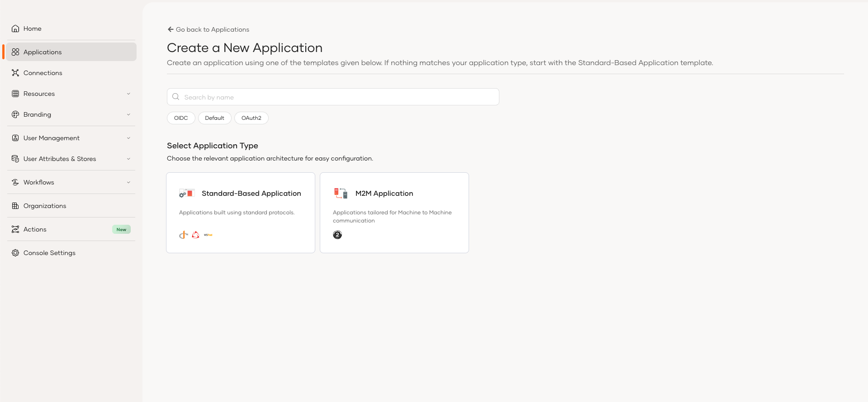Open the Applications menu item
868x402 pixels.
pyautogui.click(x=43, y=52)
